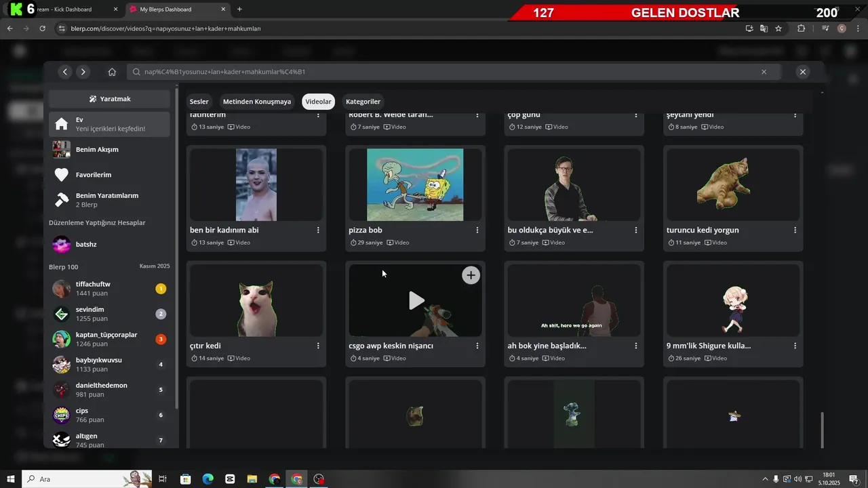Open options for ah bok yine başladık
Viewport: 868px width, 488px height.
(x=636, y=346)
